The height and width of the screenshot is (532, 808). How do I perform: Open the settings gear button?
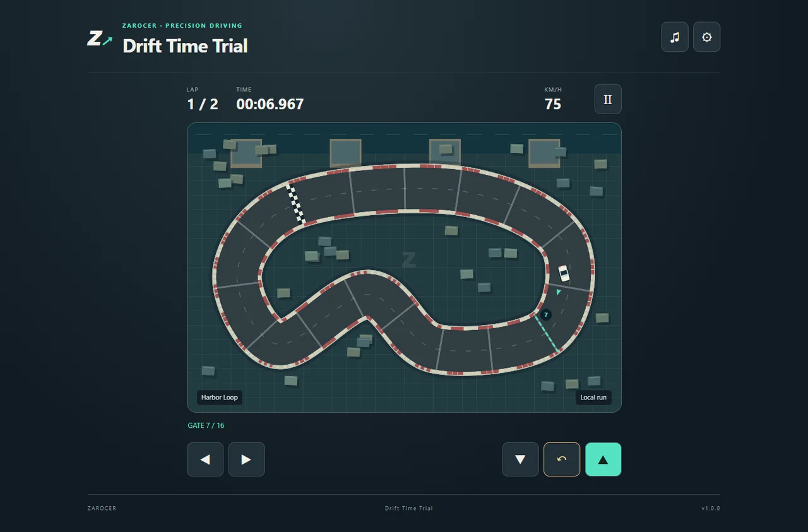point(707,37)
